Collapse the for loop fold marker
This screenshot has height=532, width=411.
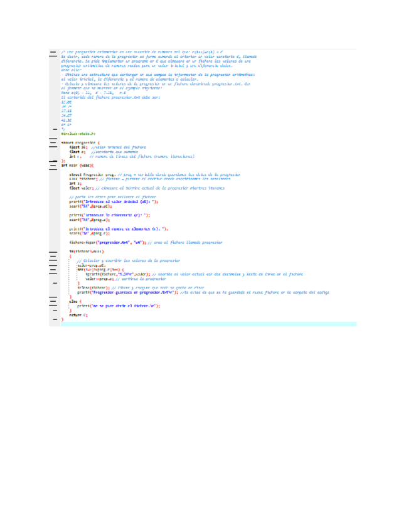pyautogui.click(x=53, y=269)
